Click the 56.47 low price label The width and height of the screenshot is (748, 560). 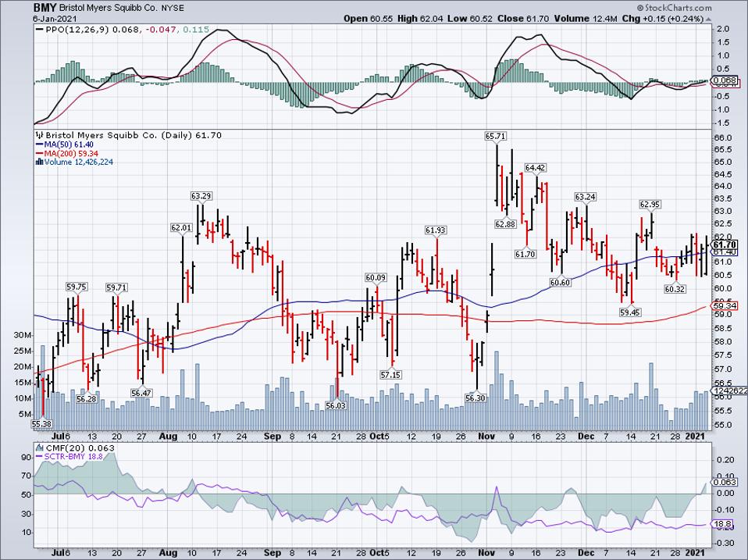pos(141,393)
